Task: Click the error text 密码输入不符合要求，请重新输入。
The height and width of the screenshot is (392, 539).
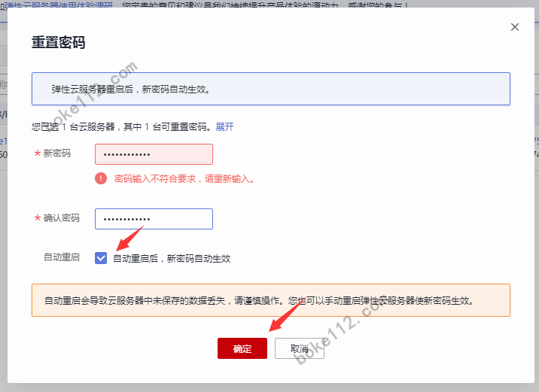Action: click(184, 178)
